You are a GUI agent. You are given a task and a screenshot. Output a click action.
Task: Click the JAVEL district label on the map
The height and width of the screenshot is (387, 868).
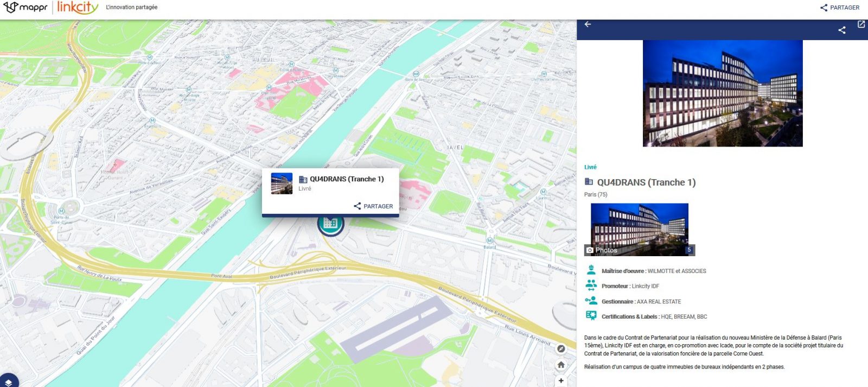point(456,148)
